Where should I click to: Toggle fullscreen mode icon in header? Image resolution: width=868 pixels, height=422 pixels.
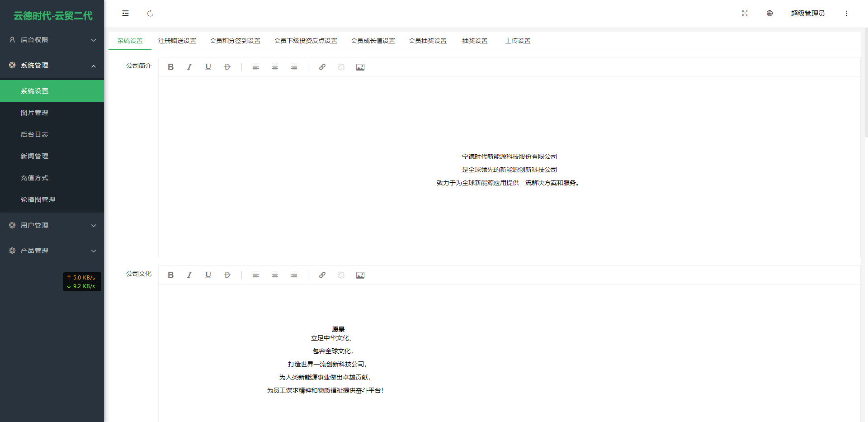pos(745,14)
